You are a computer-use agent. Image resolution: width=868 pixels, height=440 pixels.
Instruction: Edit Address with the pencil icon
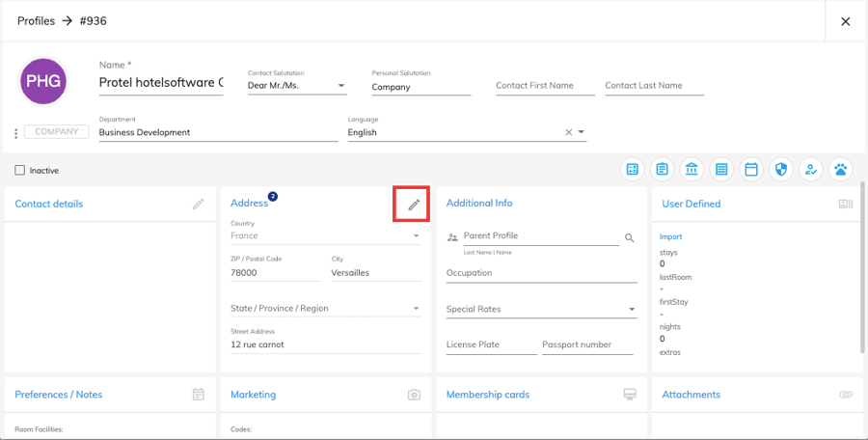click(413, 205)
